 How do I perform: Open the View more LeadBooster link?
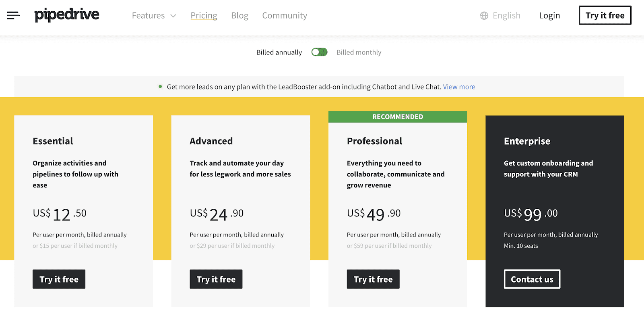click(459, 87)
